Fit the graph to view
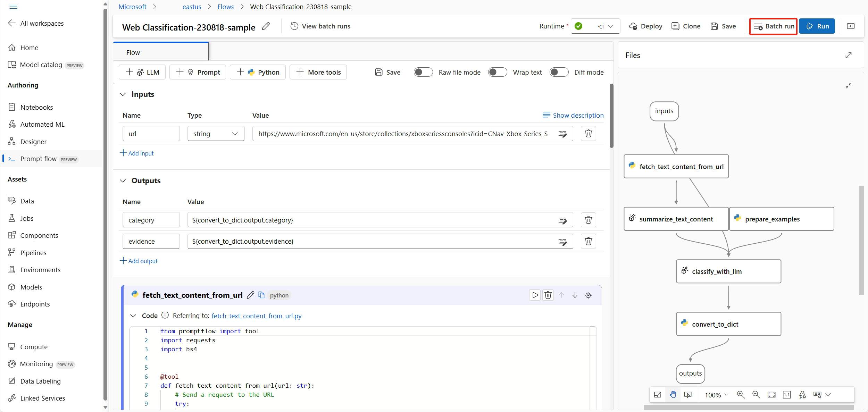This screenshot has width=868, height=412. click(771, 395)
